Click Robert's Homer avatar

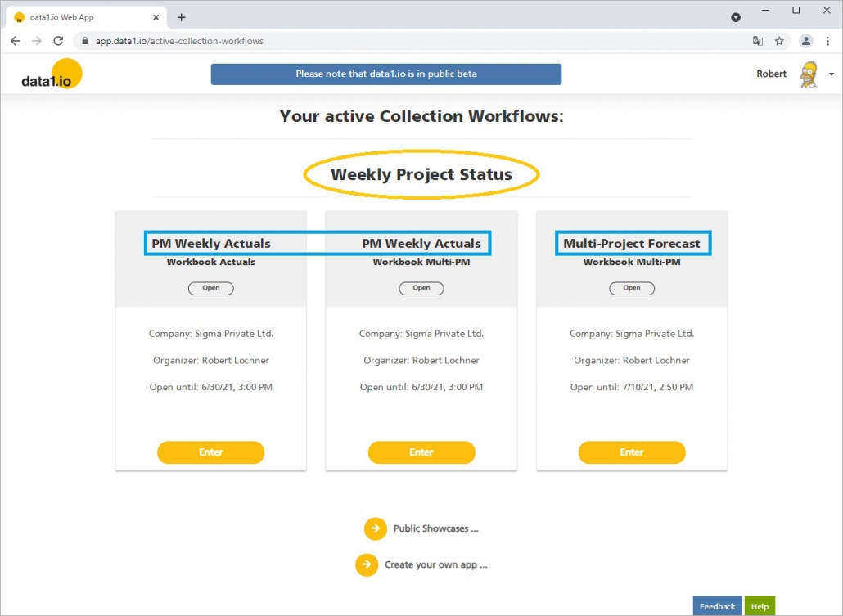(809, 74)
